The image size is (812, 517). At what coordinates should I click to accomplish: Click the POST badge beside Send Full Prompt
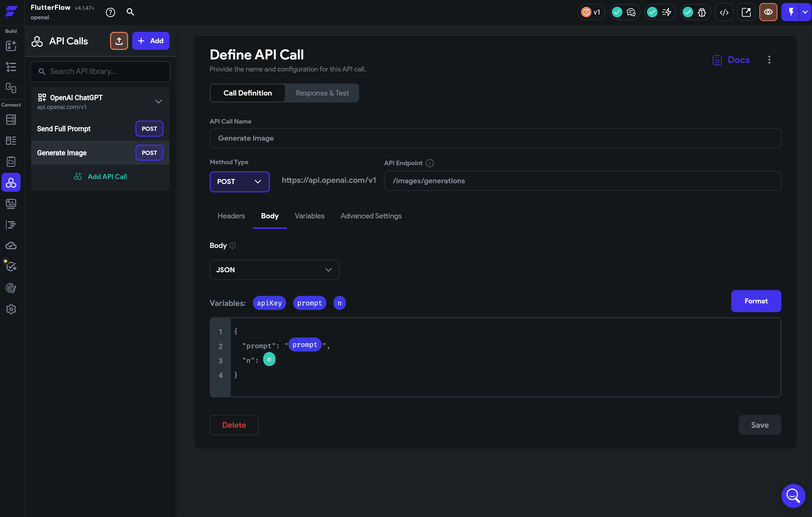tap(149, 129)
